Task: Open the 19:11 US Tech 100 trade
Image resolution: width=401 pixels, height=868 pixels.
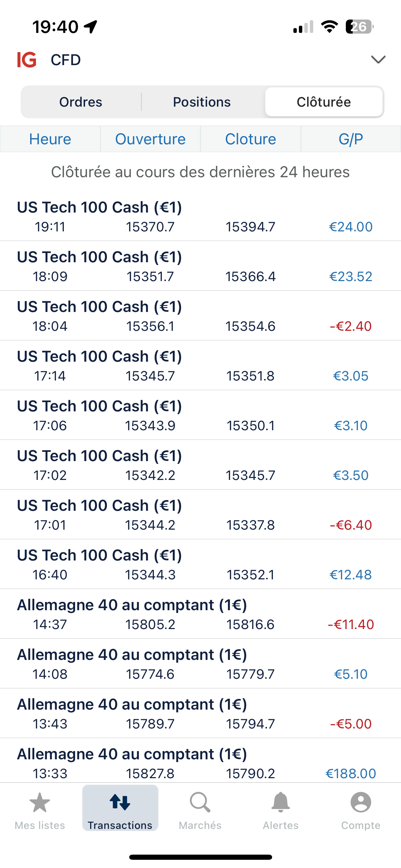Action: click(x=200, y=217)
